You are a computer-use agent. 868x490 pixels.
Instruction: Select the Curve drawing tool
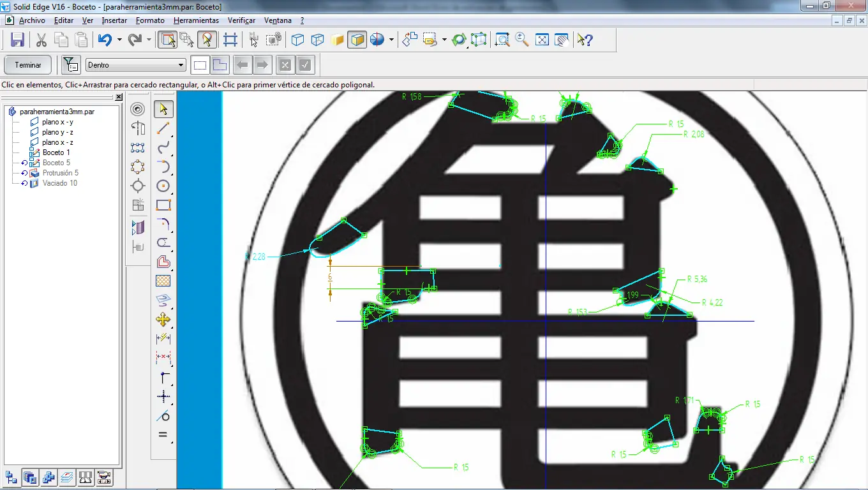click(163, 148)
